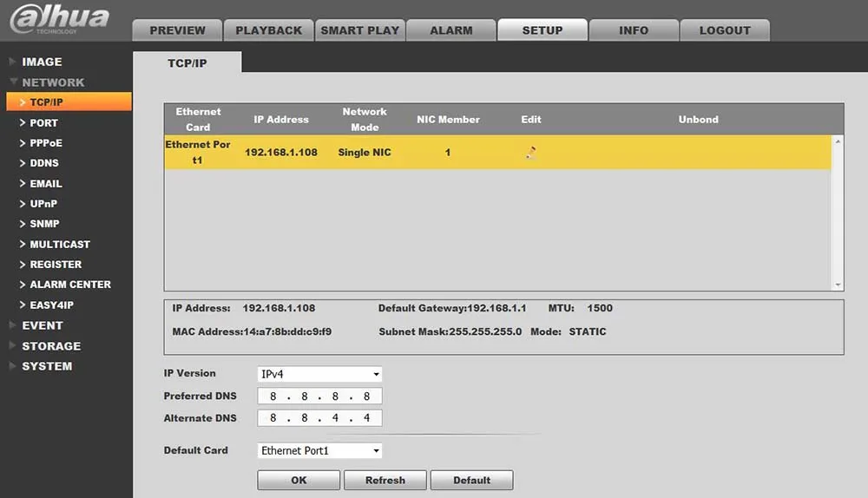
Task: Open the IP Version dropdown
Action: click(x=319, y=374)
